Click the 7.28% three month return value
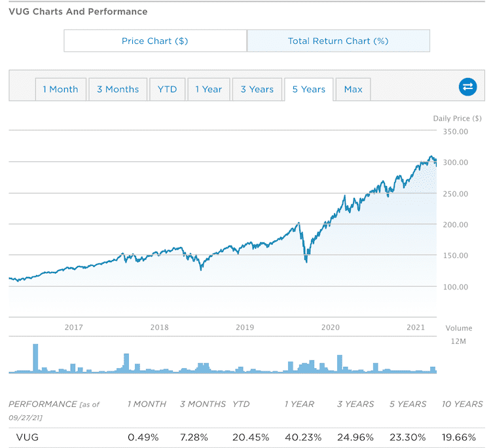 point(194,438)
